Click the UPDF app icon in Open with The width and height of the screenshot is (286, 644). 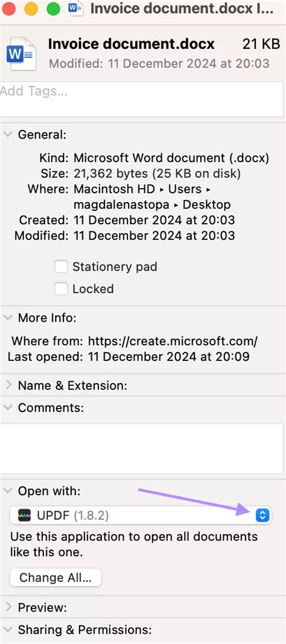[x=25, y=516]
